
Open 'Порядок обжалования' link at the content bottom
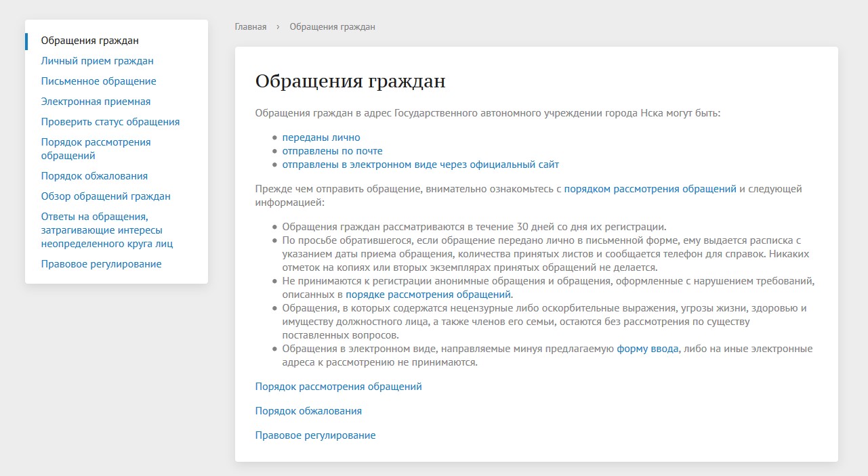308,411
